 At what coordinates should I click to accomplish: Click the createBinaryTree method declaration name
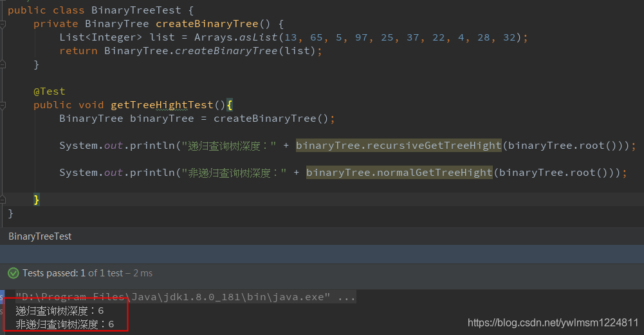coord(207,24)
